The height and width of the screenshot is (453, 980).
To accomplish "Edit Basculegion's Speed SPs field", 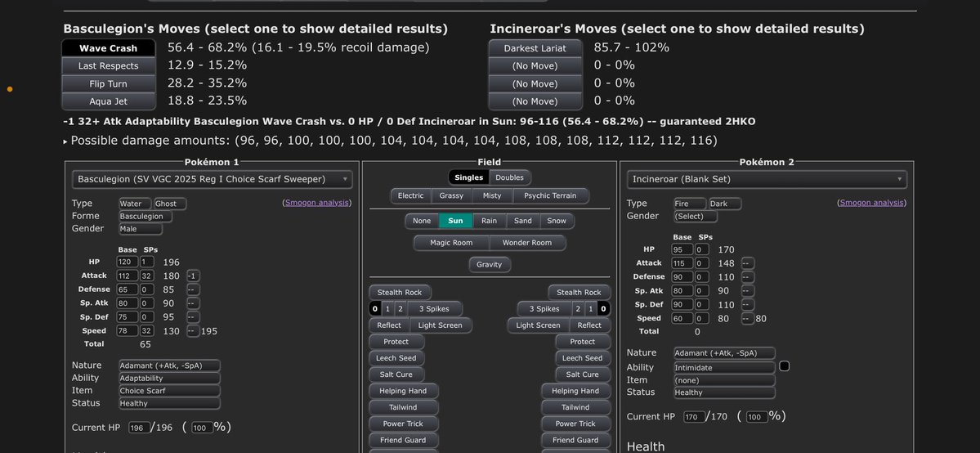I will [x=147, y=331].
